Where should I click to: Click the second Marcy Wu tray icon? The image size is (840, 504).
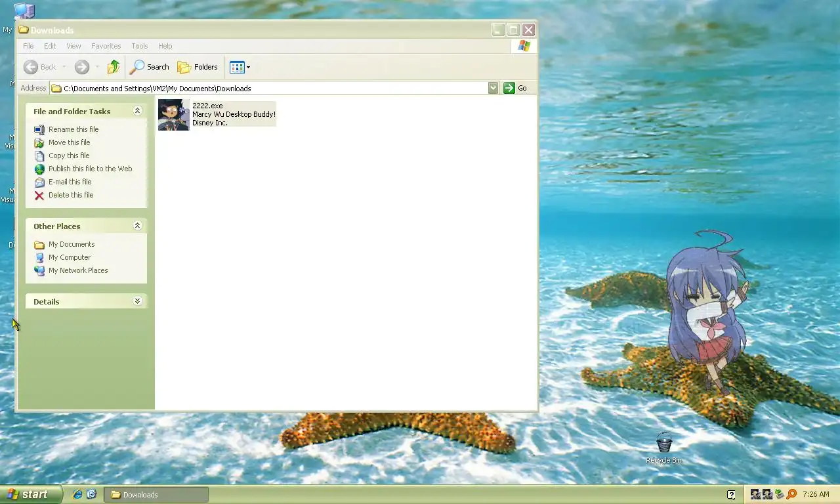[767, 494]
